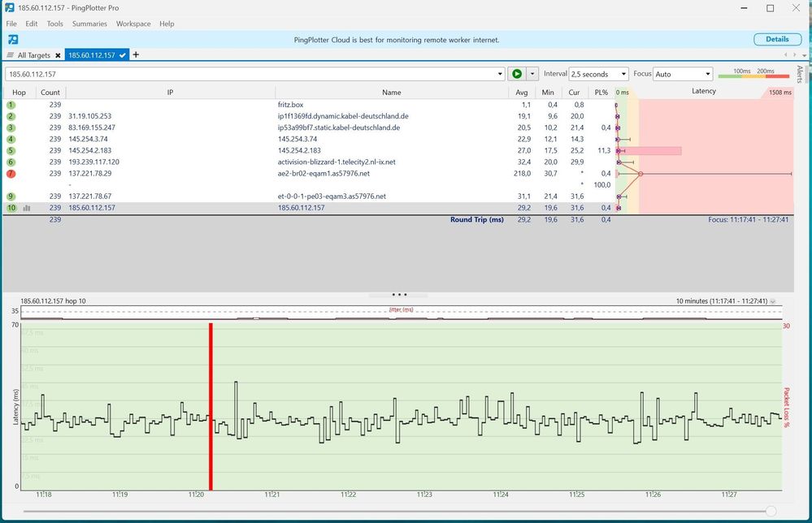Start tracing with the green play button
This screenshot has width=812, height=523.
[517, 73]
